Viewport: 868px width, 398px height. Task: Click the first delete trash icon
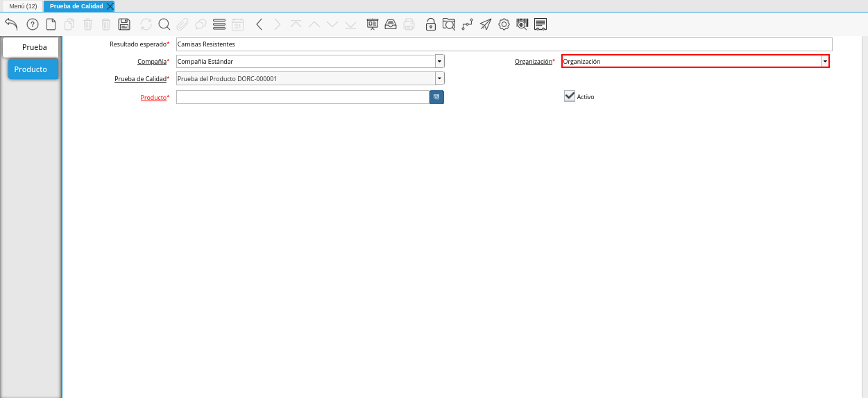click(x=87, y=24)
